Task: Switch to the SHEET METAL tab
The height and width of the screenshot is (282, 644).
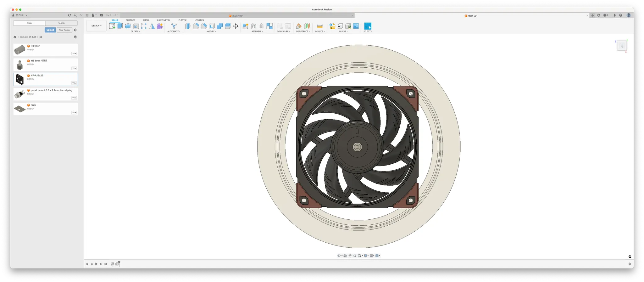Action: click(x=163, y=20)
